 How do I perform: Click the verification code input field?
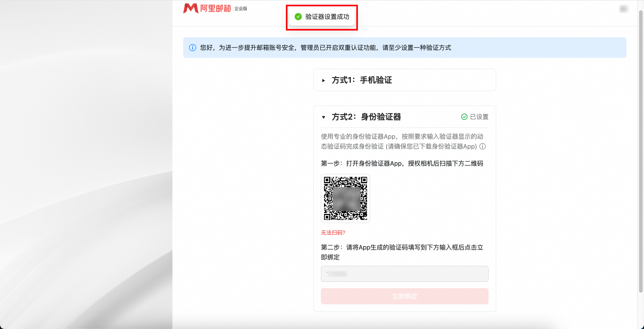[404, 274]
